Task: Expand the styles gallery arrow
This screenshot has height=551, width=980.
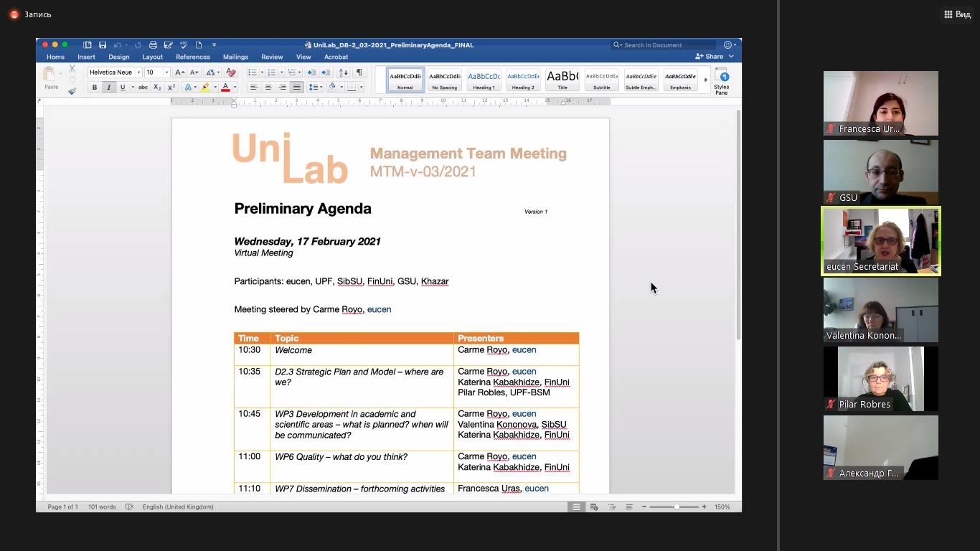Action: (706, 80)
